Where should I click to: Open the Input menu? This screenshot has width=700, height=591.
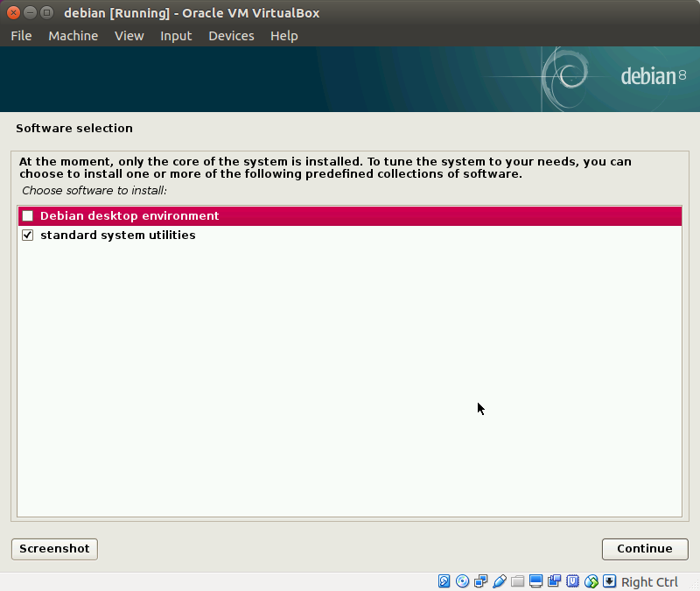pos(176,36)
